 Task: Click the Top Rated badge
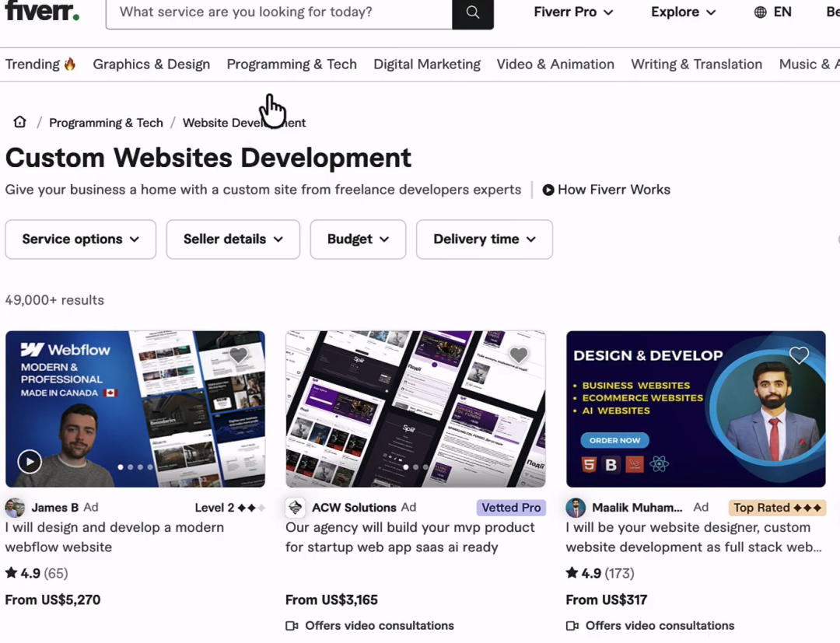pos(777,508)
